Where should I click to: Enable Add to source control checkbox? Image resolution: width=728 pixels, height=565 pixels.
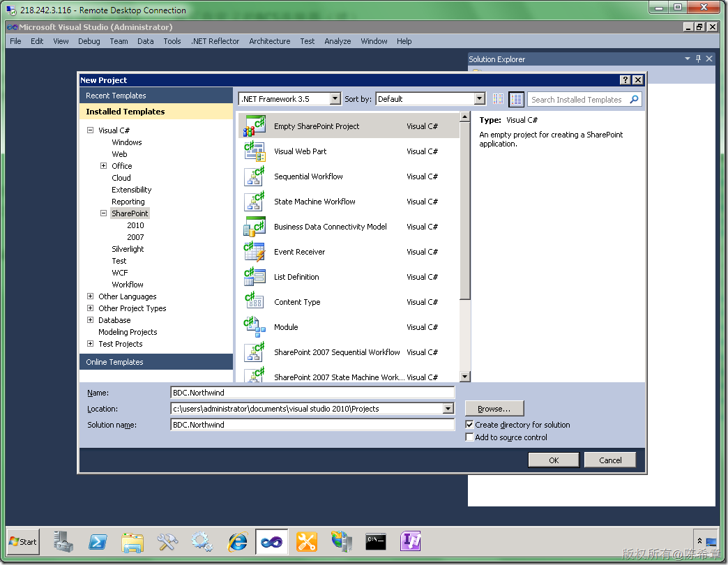click(469, 437)
